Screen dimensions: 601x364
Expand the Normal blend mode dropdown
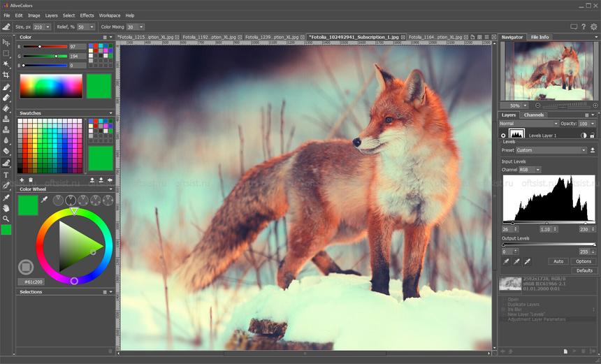[x=528, y=124]
